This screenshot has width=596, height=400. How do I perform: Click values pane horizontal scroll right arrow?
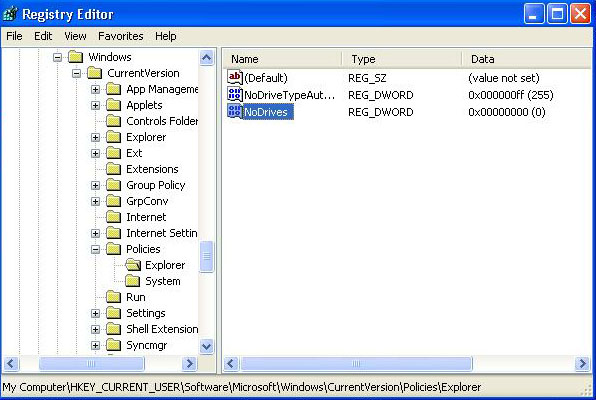tap(583, 363)
